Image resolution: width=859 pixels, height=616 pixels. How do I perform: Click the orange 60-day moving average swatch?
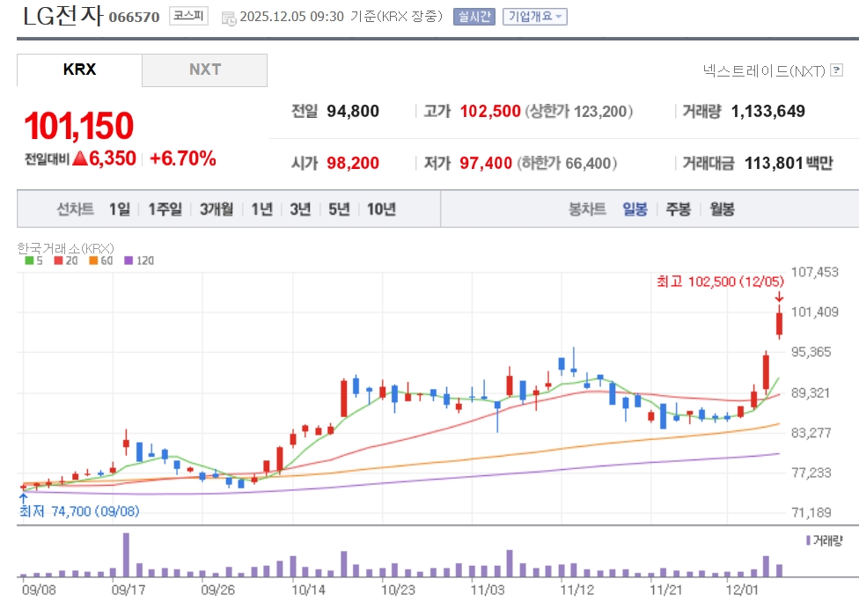pos(93,260)
